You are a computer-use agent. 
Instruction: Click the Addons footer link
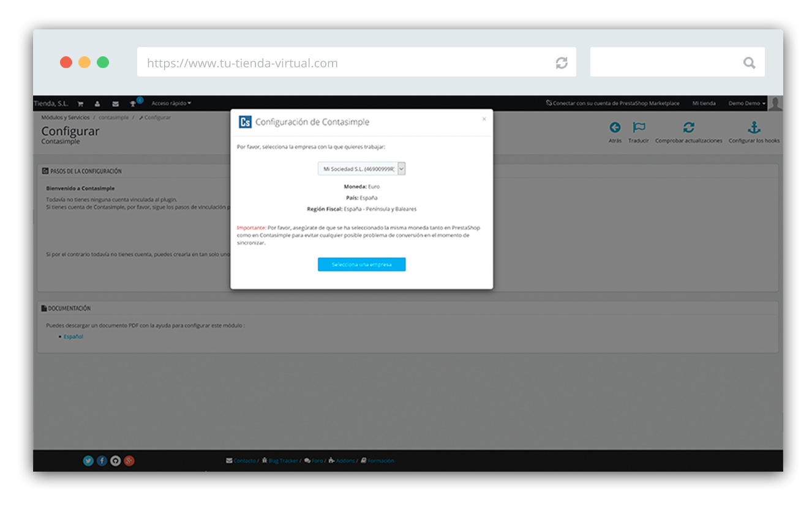[345, 461]
